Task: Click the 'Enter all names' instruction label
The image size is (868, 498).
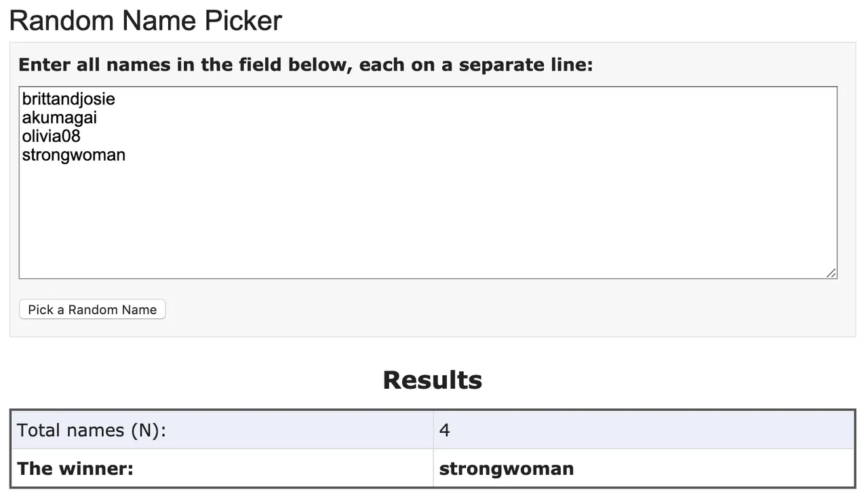Action: click(305, 65)
